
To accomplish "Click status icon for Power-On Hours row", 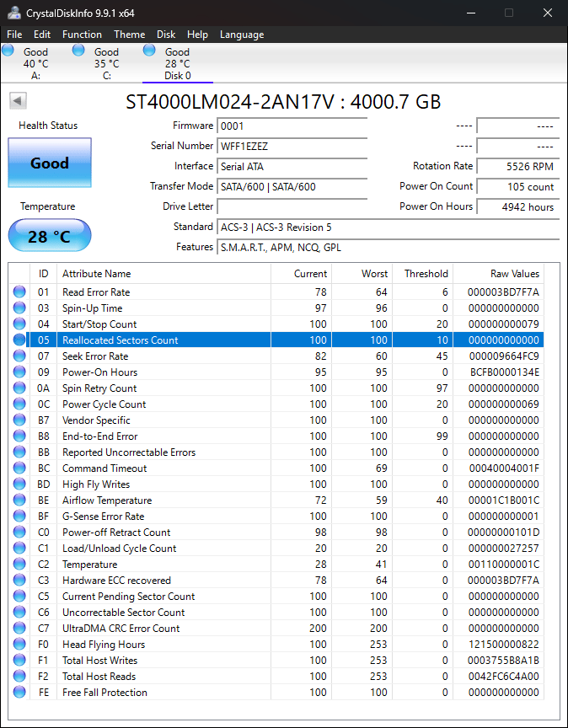I will (x=19, y=372).
